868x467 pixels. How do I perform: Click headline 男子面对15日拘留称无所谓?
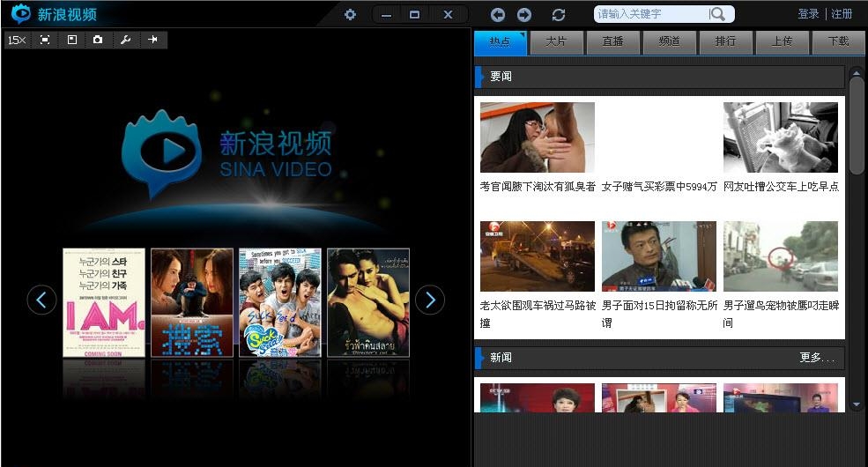pos(659,314)
